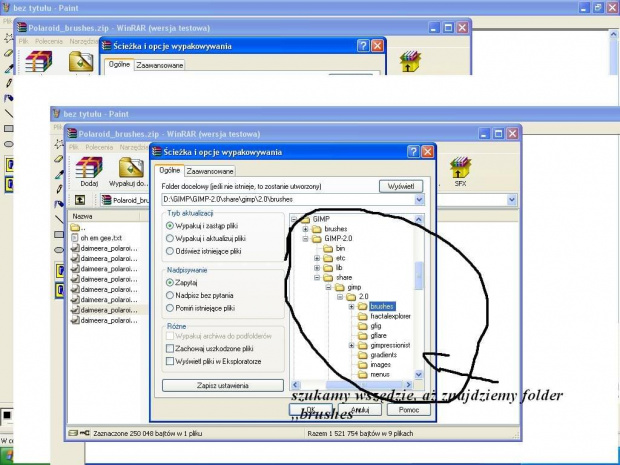Click the extract-to icon in upper cropped WinRAR window
The image size is (620, 465).
[81, 62]
